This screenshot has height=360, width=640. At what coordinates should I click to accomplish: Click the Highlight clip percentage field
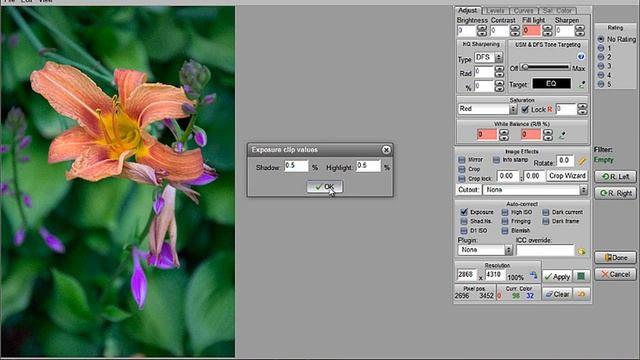pos(368,166)
